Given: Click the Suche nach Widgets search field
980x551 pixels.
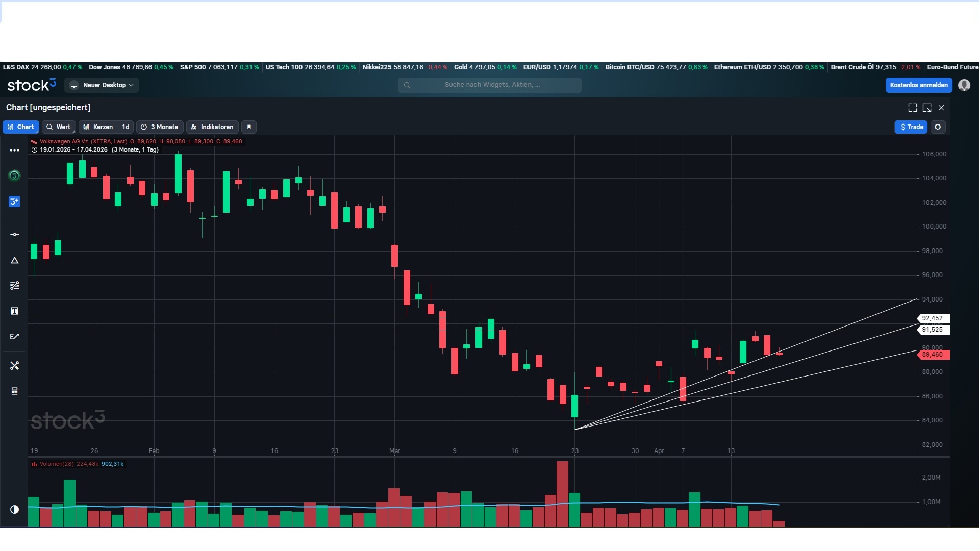Looking at the screenshot, I should coord(490,85).
